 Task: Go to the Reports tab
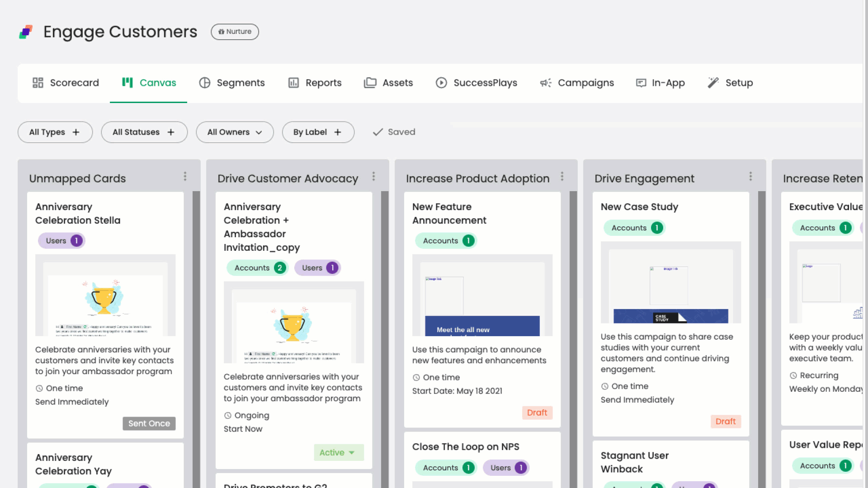click(315, 83)
